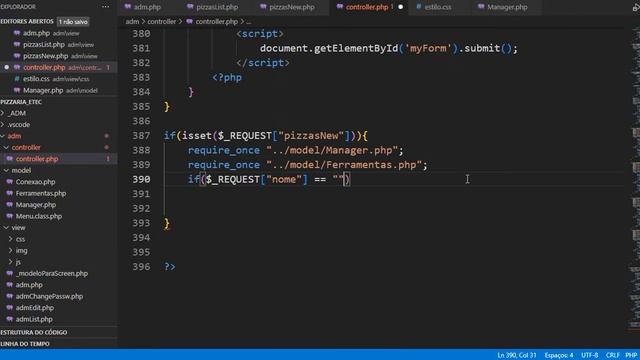Image resolution: width=640 pixels, height=360 pixels.
Task: Change language mode via PHP status entry
Action: (x=631, y=355)
